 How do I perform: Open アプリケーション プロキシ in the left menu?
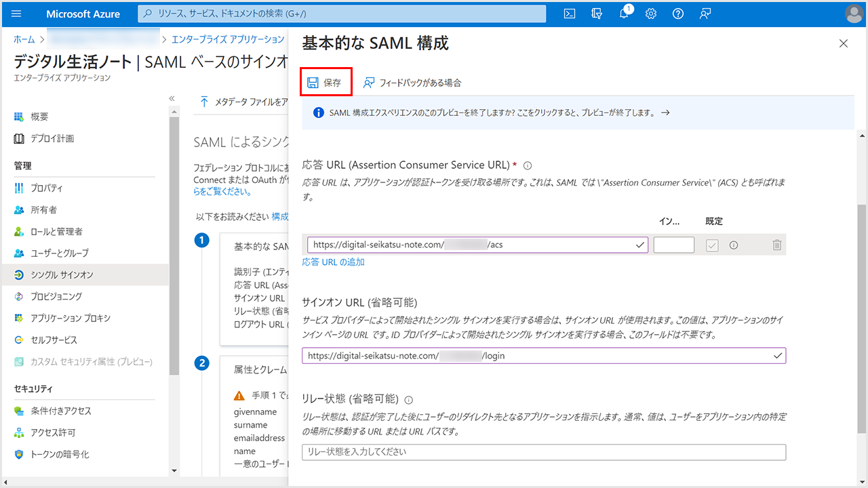click(x=71, y=318)
